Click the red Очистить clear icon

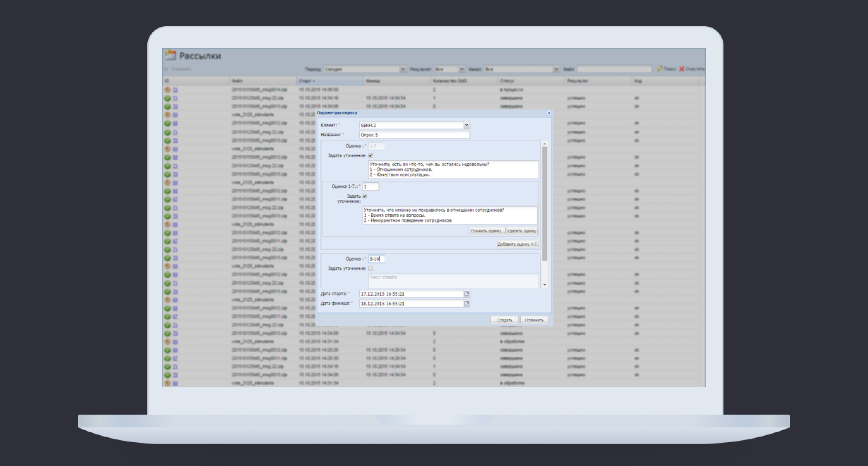(681, 69)
